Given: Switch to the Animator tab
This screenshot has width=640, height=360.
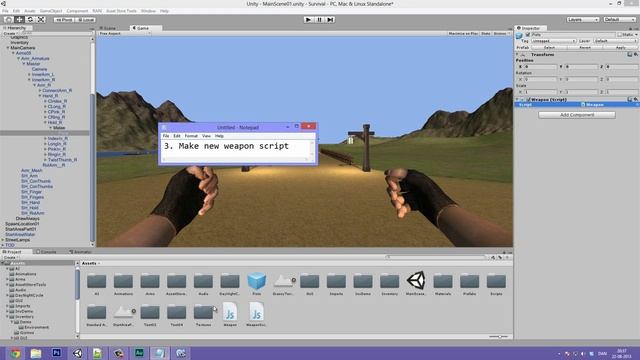Looking at the screenshot, I should (x=81, y=252).
